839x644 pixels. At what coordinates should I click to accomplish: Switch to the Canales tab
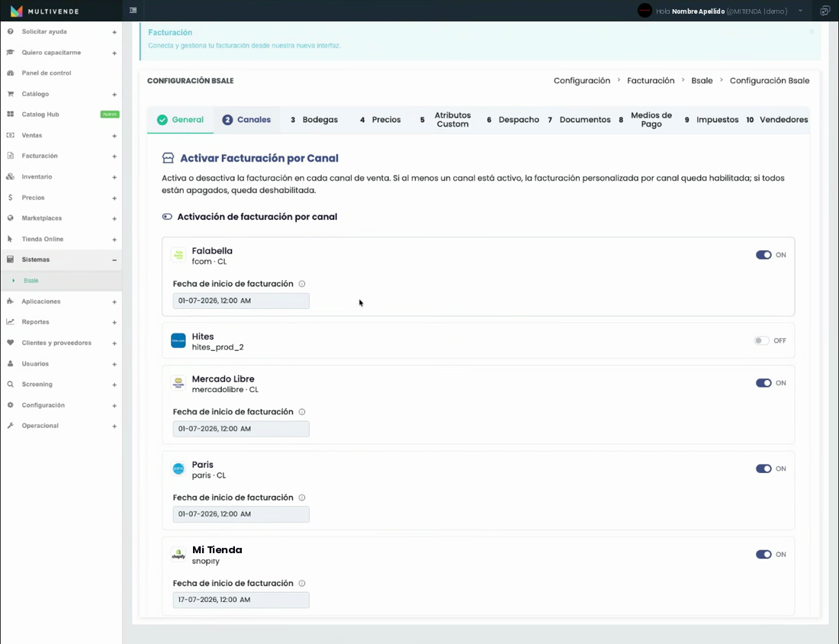click(x=246, y=119)
